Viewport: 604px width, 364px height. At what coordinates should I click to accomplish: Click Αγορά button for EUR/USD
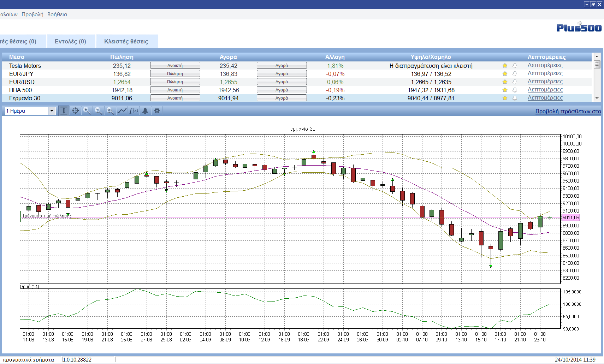pos(282,82)
